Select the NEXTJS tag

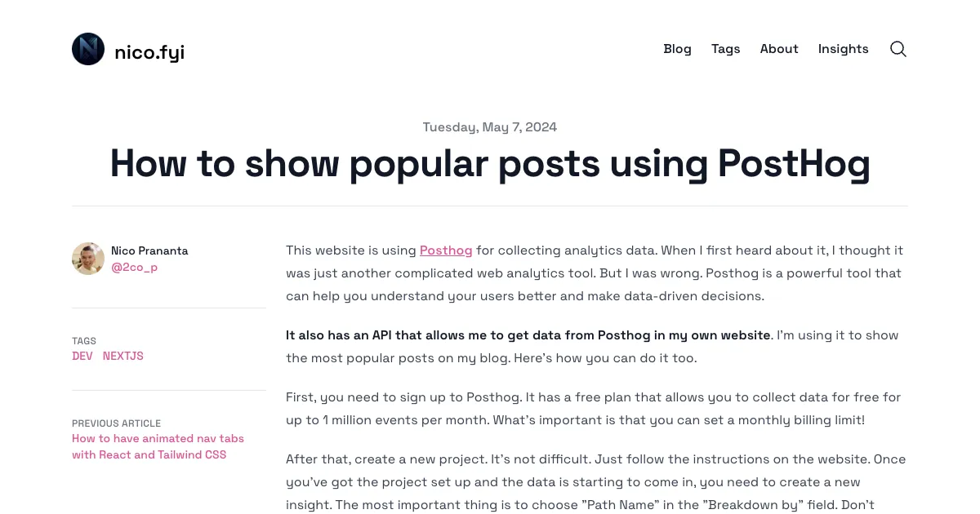[x=123, y=356]
